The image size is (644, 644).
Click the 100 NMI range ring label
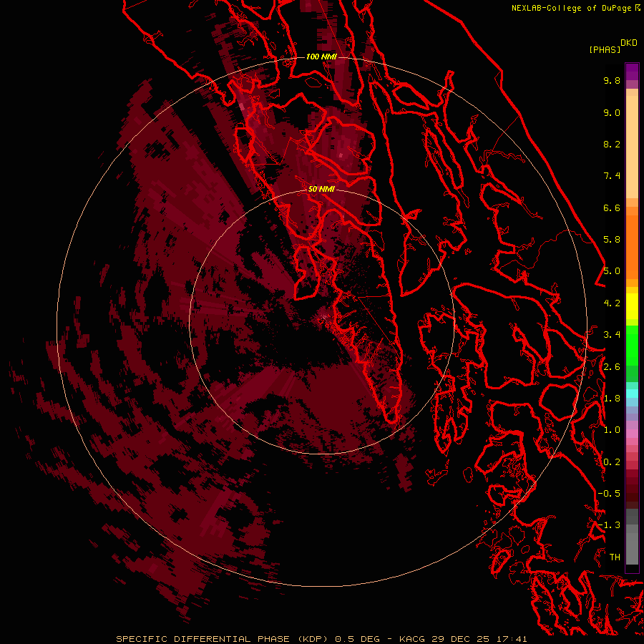(x=321, y=57)
